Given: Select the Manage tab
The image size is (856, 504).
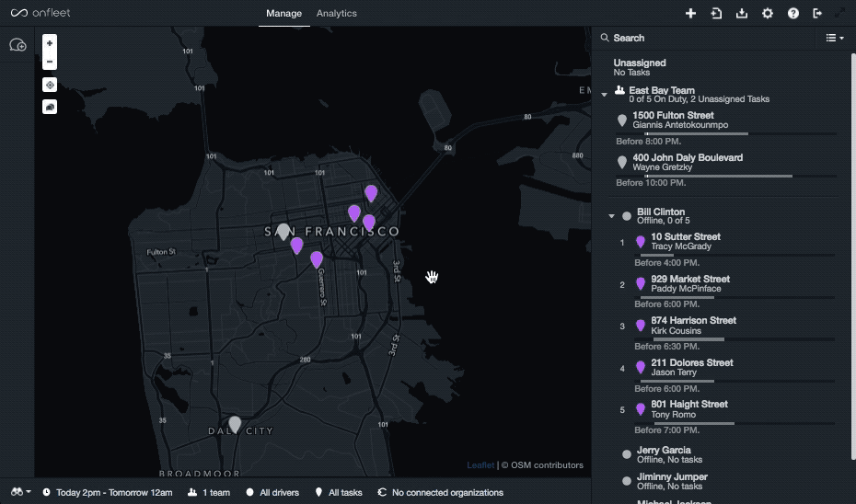Looking at the screenshot, I should tap(283, 13).
